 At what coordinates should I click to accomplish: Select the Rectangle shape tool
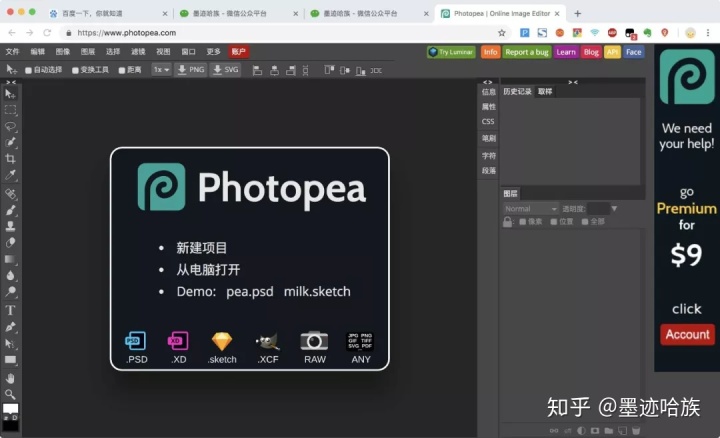(10, 360)
